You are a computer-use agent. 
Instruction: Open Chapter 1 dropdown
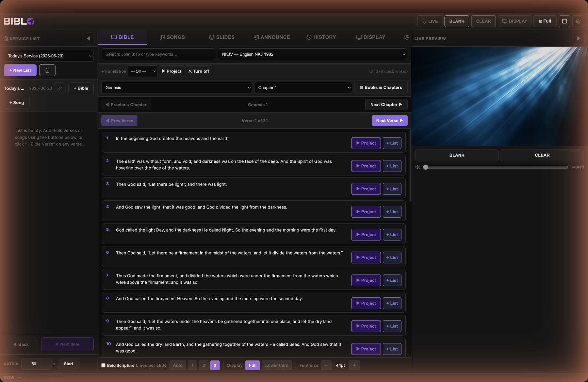303,88
